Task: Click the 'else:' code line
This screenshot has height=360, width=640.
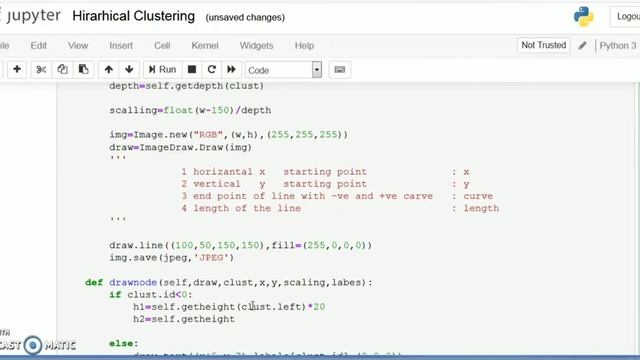Action: tap(124, 344)
